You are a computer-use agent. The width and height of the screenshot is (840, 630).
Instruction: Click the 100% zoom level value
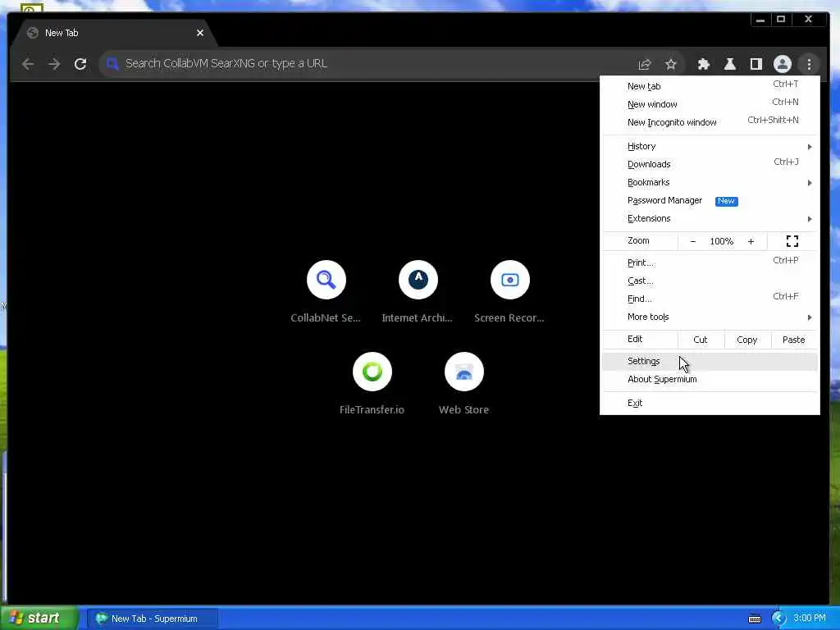[722, 242]
